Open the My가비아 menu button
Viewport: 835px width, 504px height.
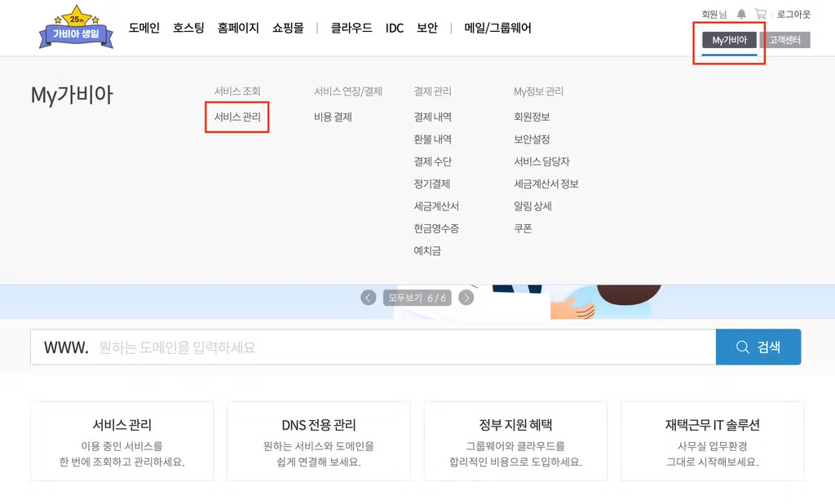730,40
